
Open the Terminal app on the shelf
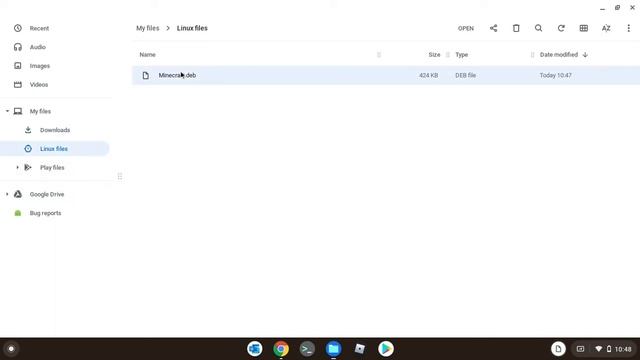307,349
